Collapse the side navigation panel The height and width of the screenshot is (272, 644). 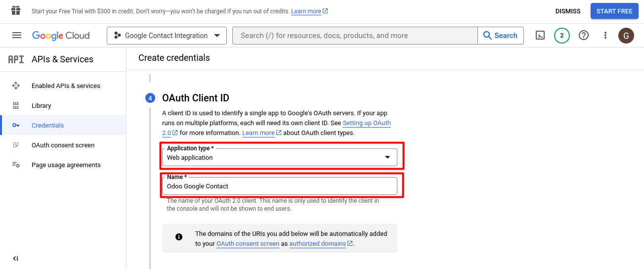(x=15, y=258)
